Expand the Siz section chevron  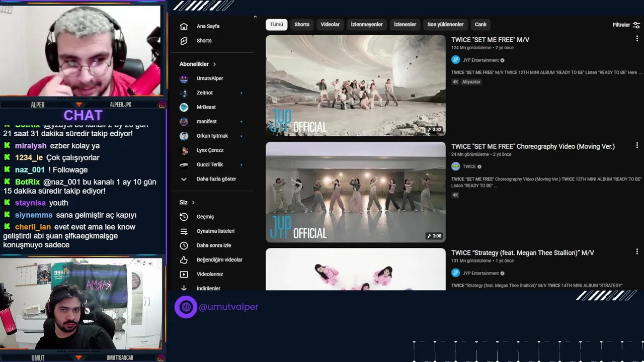(x=193, y=203)
